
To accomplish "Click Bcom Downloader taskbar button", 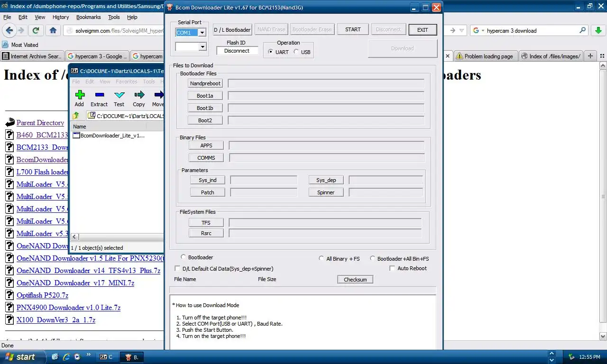I will pos(131,357).
